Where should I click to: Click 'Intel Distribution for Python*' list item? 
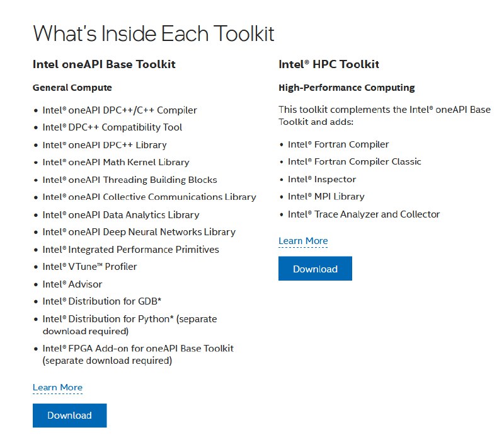coord(130,325)
